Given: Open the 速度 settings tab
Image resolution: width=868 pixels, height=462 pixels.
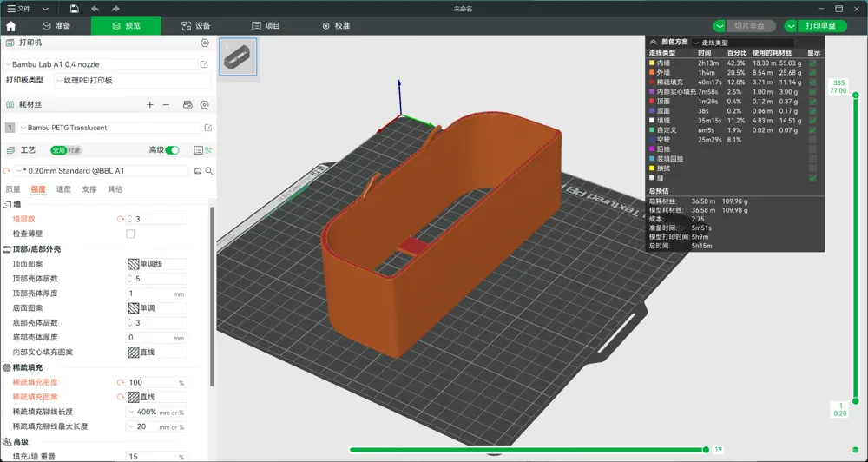Looking at the screenshot, I should (x=63, y=189).
